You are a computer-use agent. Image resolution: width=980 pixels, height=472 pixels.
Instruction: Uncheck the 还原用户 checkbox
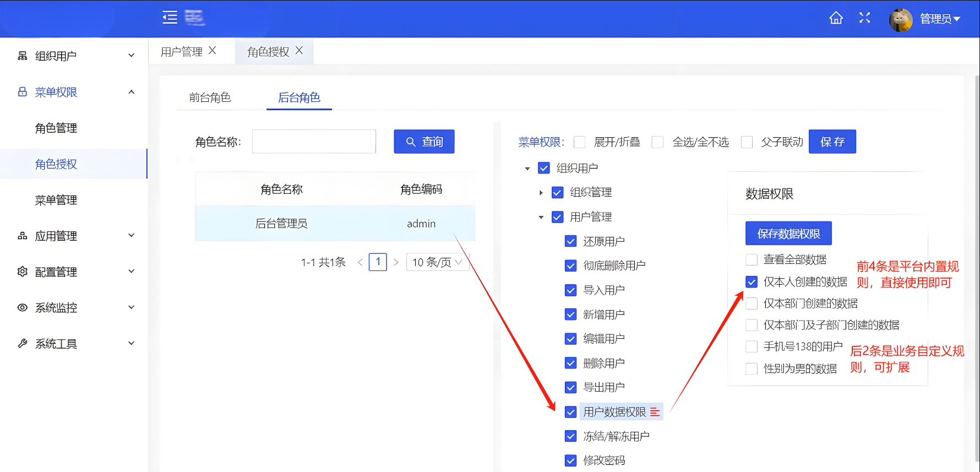click(571, 241)
